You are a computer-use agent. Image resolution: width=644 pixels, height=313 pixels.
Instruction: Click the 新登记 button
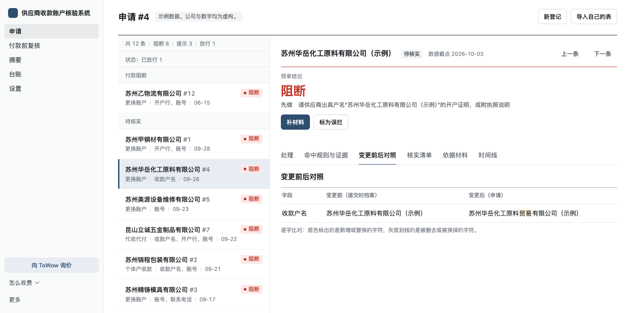(x=552, y=17)
